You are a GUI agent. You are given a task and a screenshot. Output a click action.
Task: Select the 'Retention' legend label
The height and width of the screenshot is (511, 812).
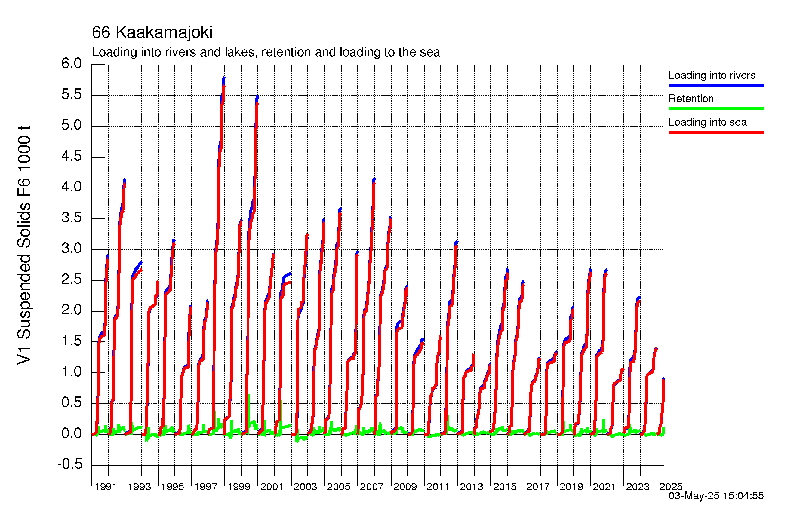point(691,98)
